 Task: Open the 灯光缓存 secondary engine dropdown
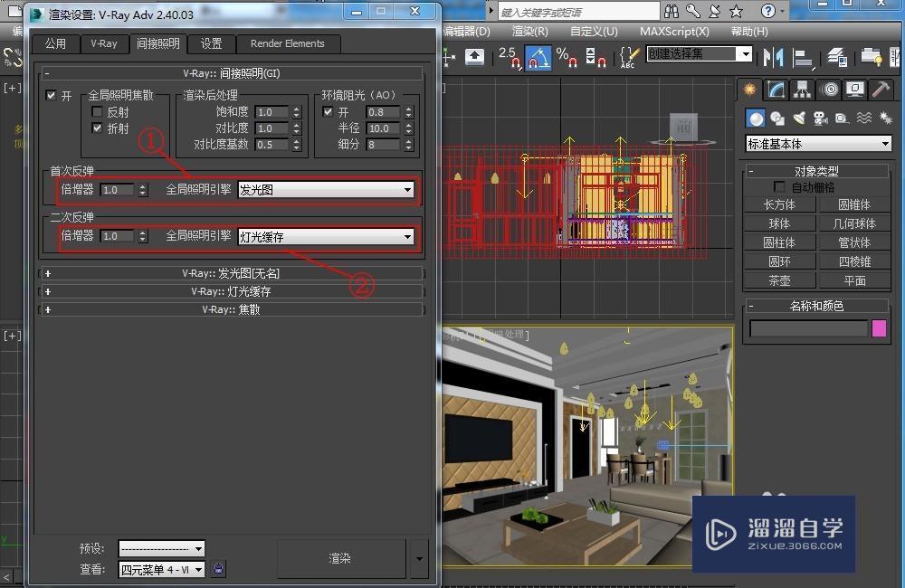tap(407, 236)
